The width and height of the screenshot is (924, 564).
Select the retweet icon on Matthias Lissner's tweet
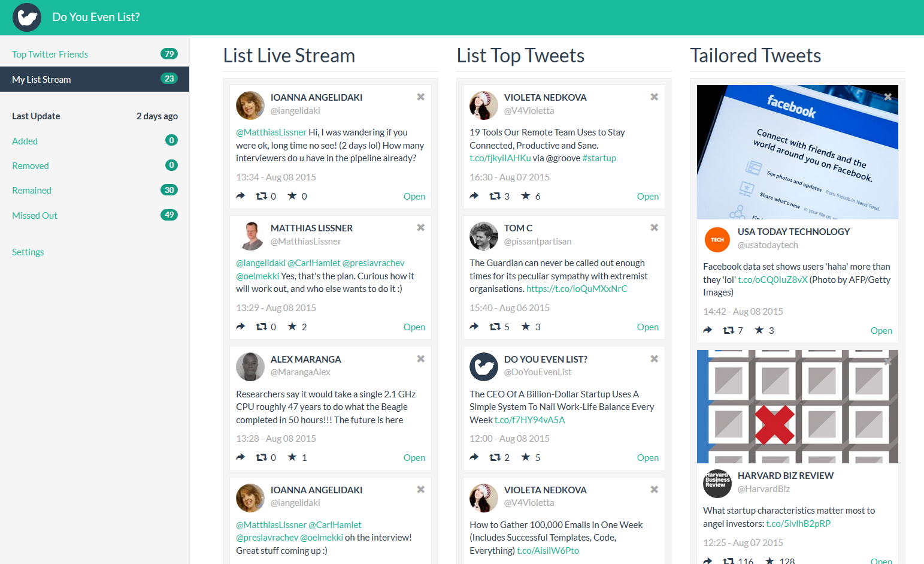coord(263,326)
